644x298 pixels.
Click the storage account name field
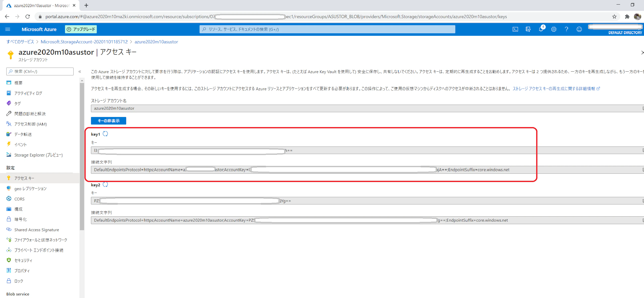pyautogui.click(x=367, y=108)
